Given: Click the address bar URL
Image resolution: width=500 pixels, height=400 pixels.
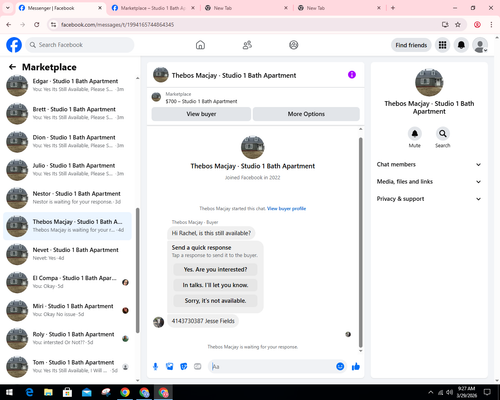Looking at the screenshot, I should [117, 25].
